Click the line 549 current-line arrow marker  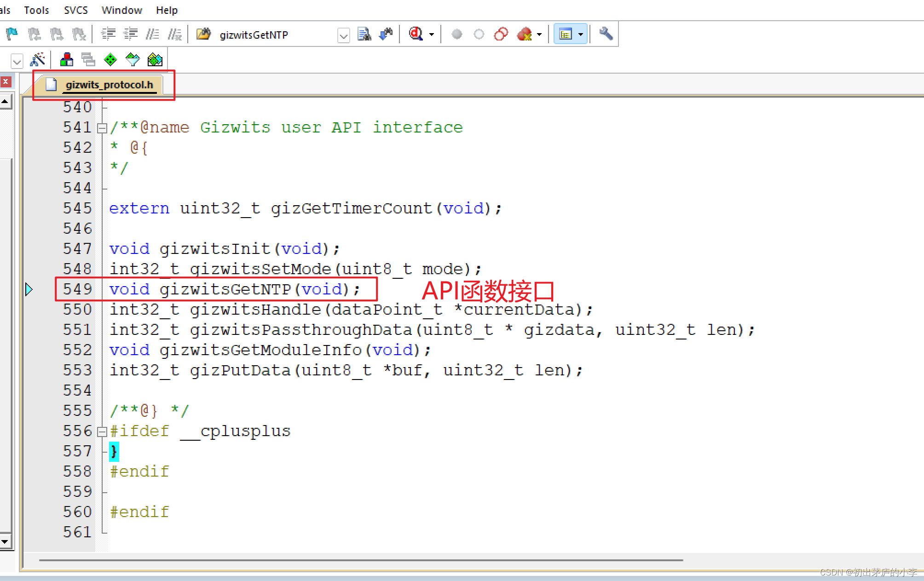29,289
